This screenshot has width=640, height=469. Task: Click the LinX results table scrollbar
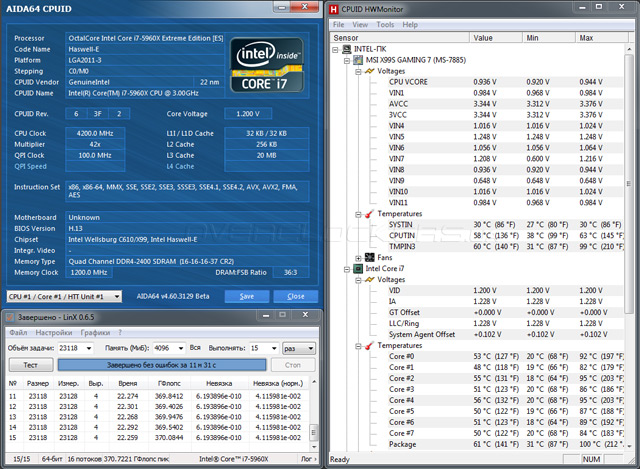coord(313,414)
